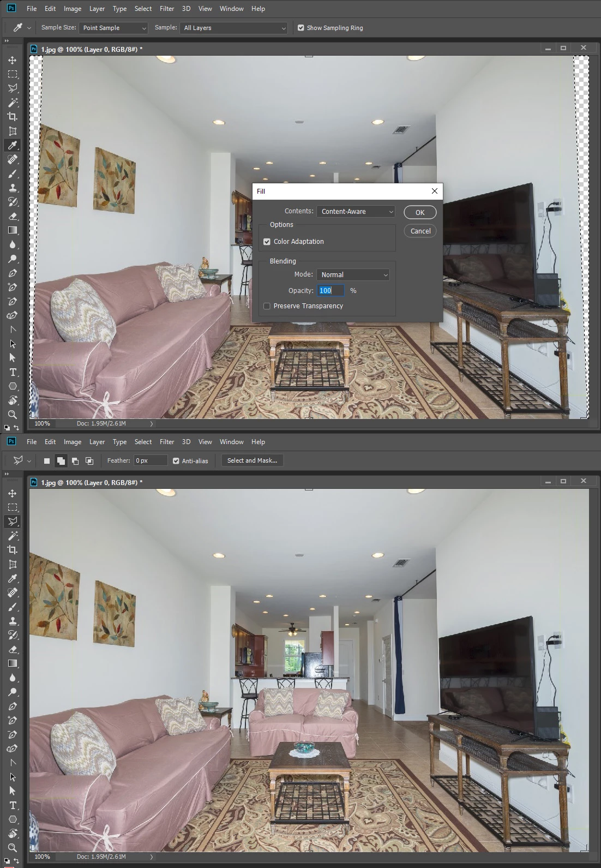The width and height of the screenshot is (601, 868).
Task: Open the Layer menu in the lower window
Action: (97, 442)
